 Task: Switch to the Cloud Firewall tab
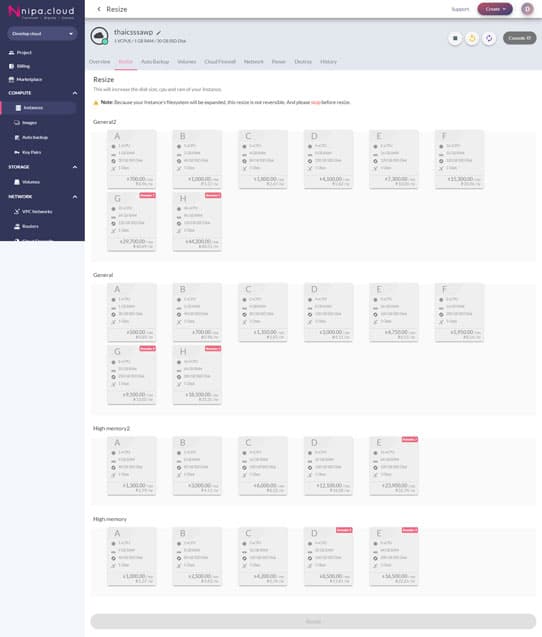[220, 62]
